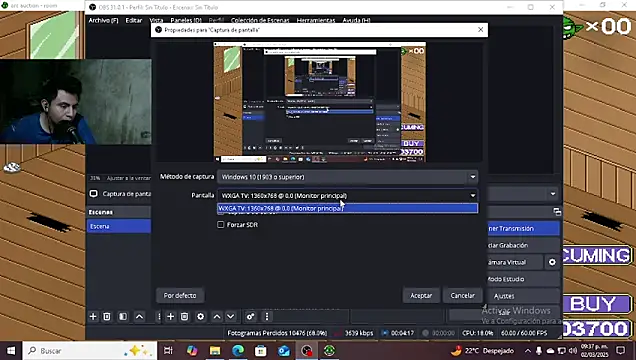Open the Paneles menu

(x=186, y=20)
